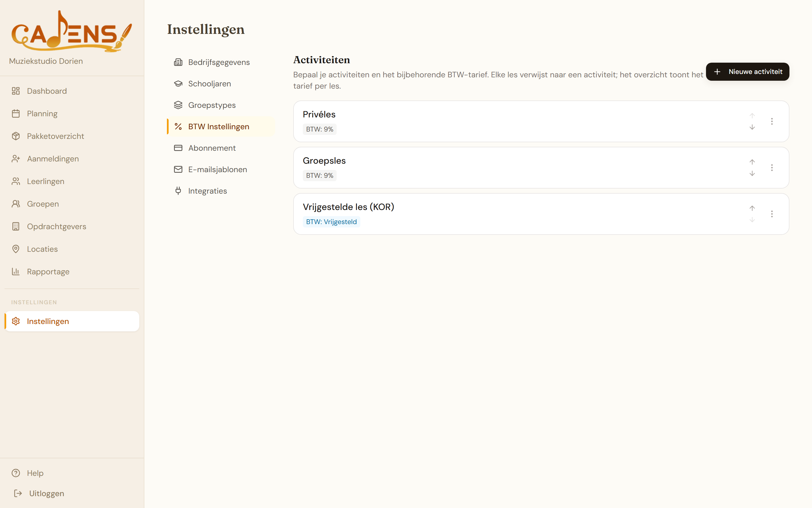Move Vrijgestelde les (KOR) up
Image resolution: width=812 pixels, height=508 pixels.
point(752,208)
